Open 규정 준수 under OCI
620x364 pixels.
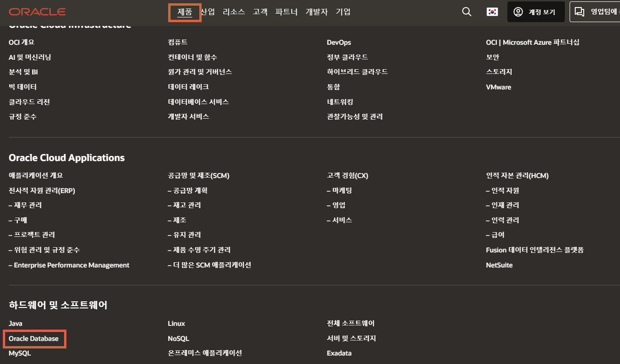(x=23, y=116)
